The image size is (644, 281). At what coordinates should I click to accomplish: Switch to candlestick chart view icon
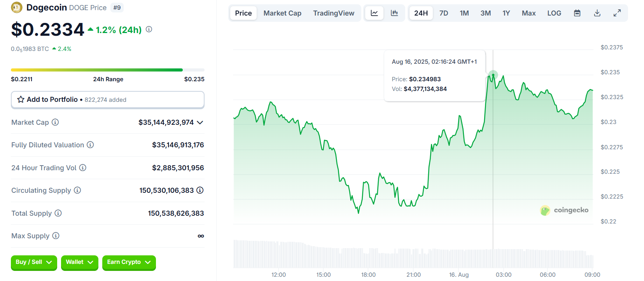394,13
